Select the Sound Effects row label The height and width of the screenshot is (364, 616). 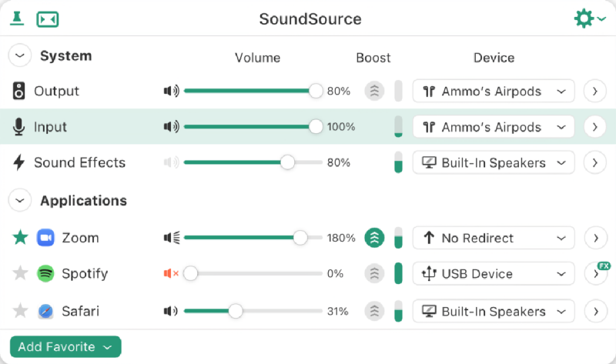(79, 162)
